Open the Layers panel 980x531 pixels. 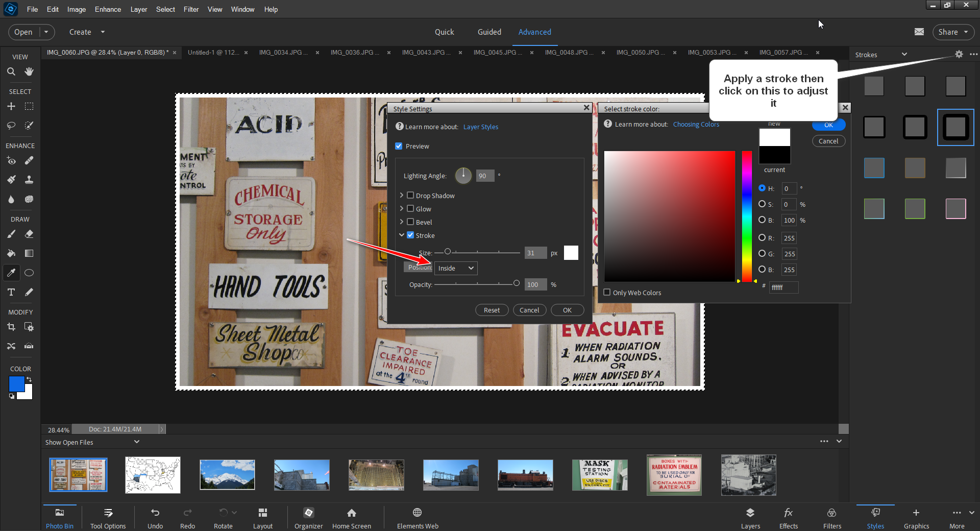tap(750, 517)
